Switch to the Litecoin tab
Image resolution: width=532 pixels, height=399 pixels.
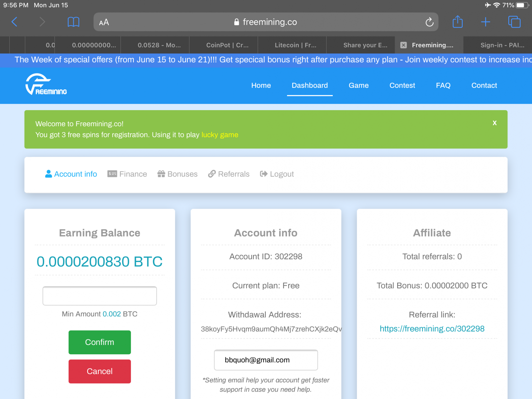292,45
